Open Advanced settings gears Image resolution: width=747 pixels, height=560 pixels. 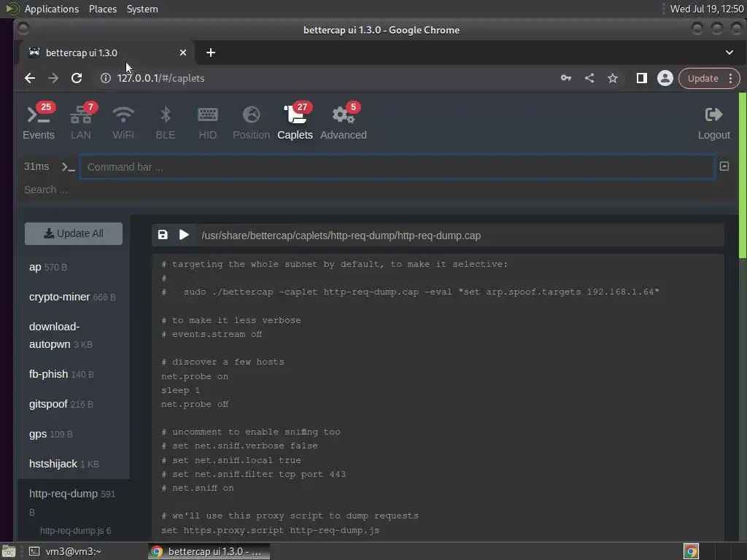tap(344, 122)
